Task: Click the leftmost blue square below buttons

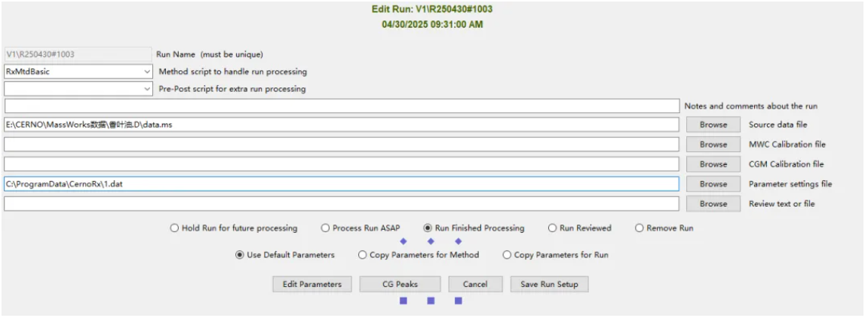Action: coord(403,301)
